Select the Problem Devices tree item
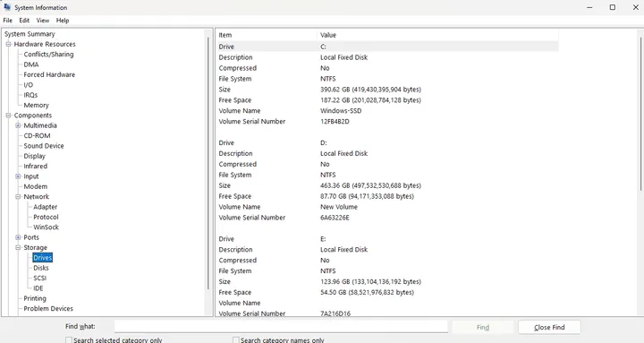The image size is (644, 343). tap(48, 308)
